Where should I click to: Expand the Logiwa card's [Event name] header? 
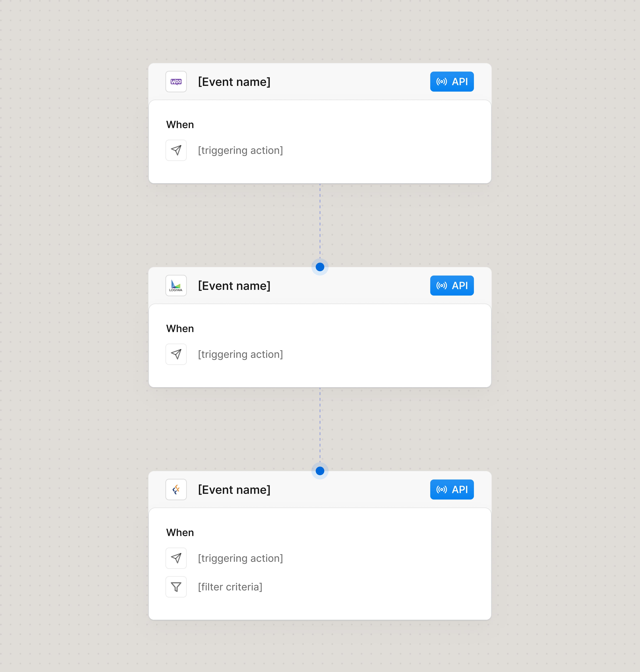(x=234, y=286)
